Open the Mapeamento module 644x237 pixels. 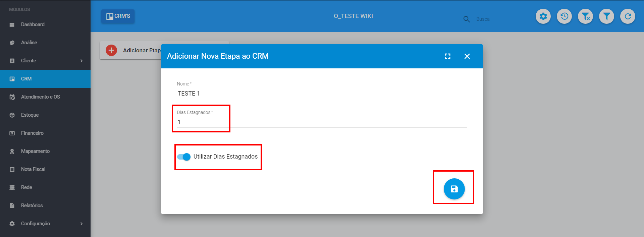(45, 151)
